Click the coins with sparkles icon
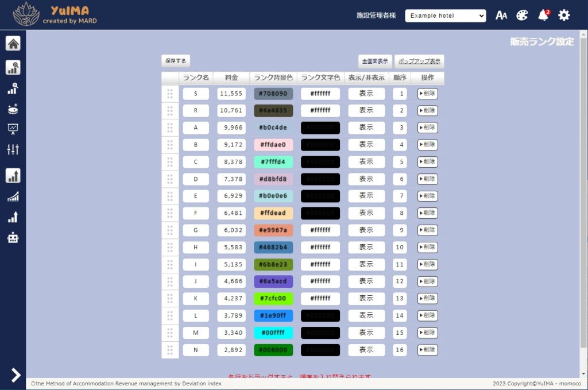Image resolution: width=588 pixels, height=390 pixels. click(13, 109)
